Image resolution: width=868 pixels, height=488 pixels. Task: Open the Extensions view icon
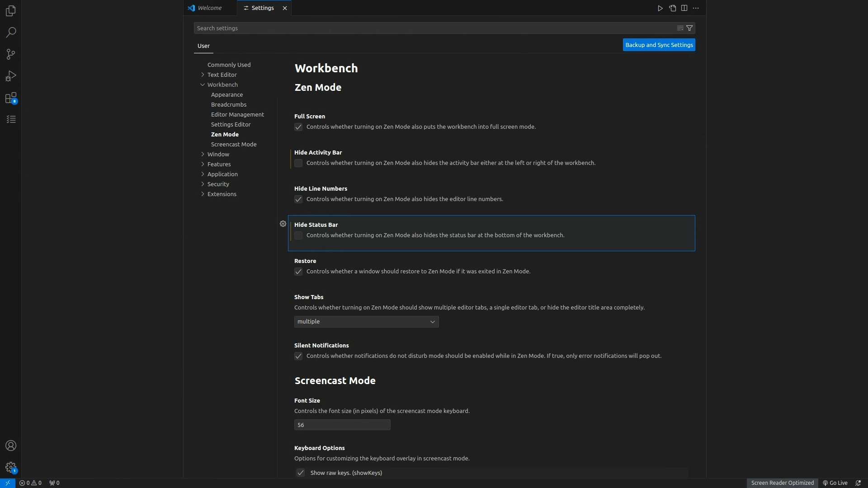tap(10, 98)
